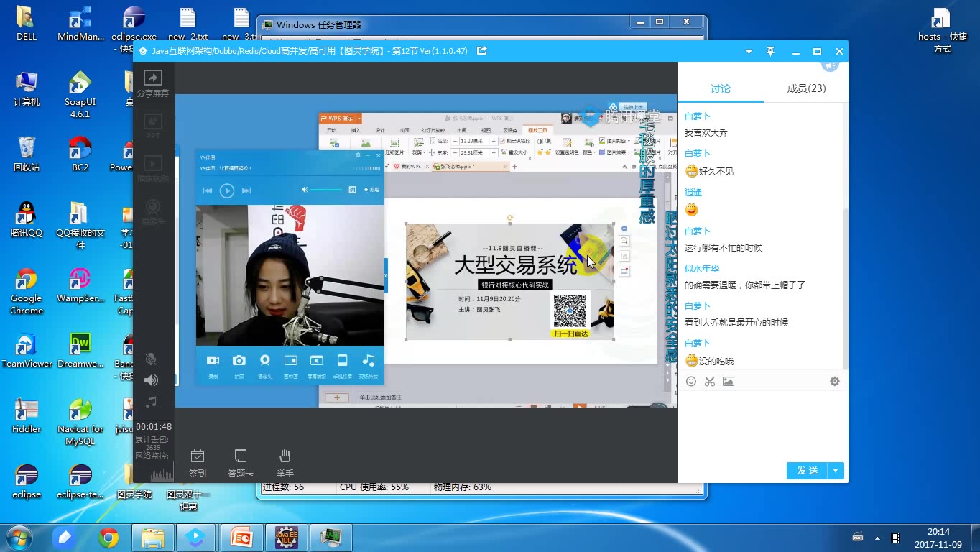Click the 播放视频 play video sidebar icon
980x552 pixels.
pos(152,168)
